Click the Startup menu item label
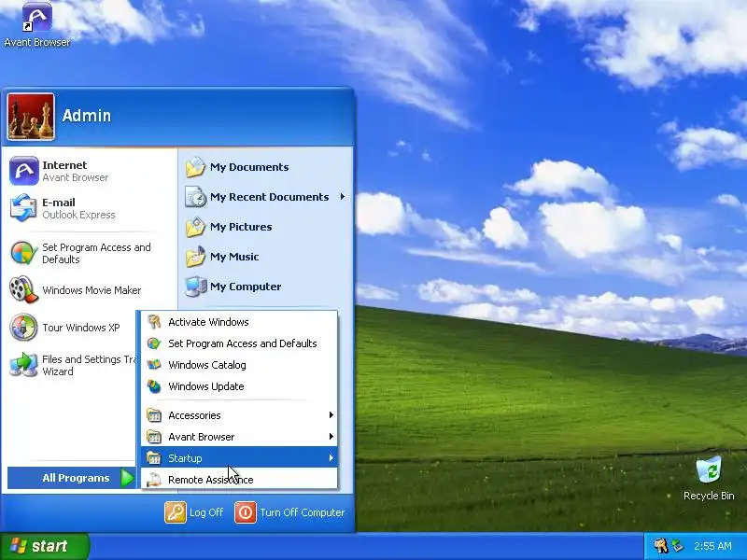Viewport: 747px width, 560px height. coord(185,458)
